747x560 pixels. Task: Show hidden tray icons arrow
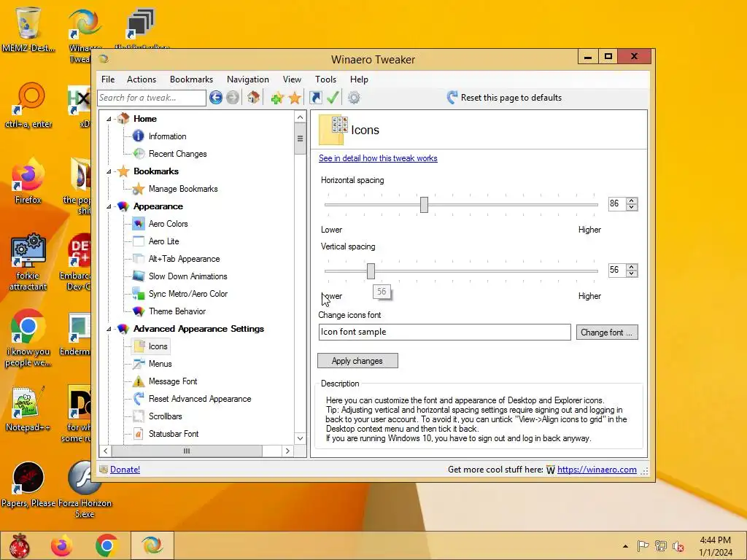point(625,546)
